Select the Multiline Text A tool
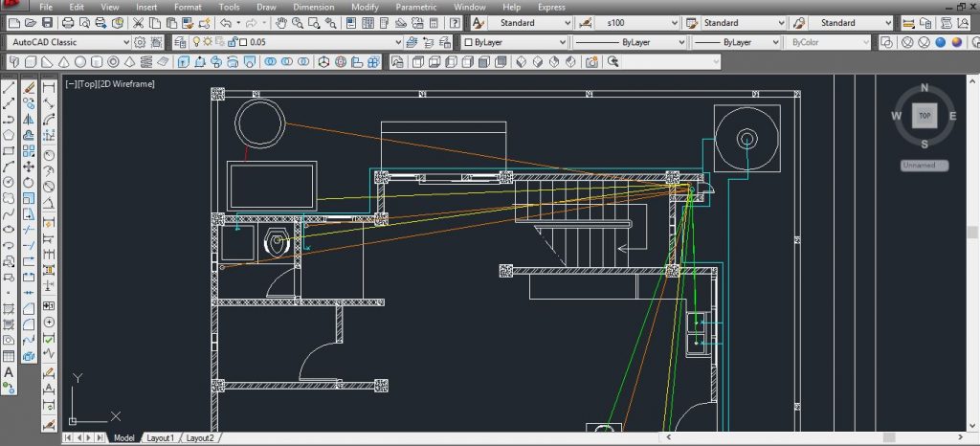The width and height of the screenshot is (980, 446). (9, 372)
